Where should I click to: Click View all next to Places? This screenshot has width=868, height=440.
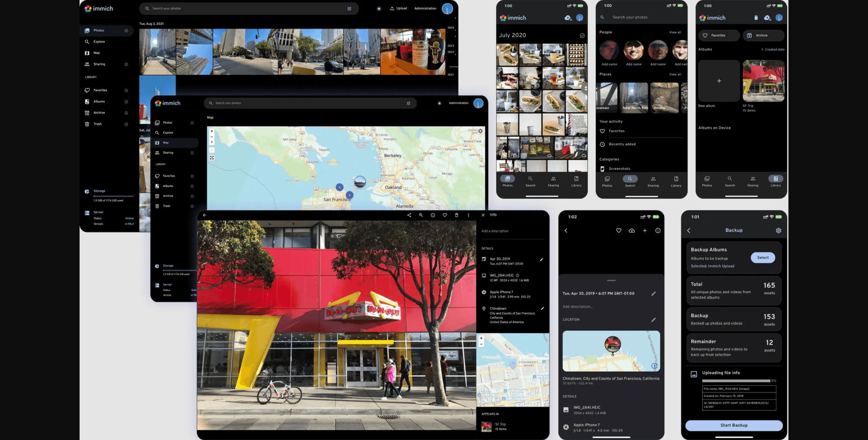(x=675, y=75)
